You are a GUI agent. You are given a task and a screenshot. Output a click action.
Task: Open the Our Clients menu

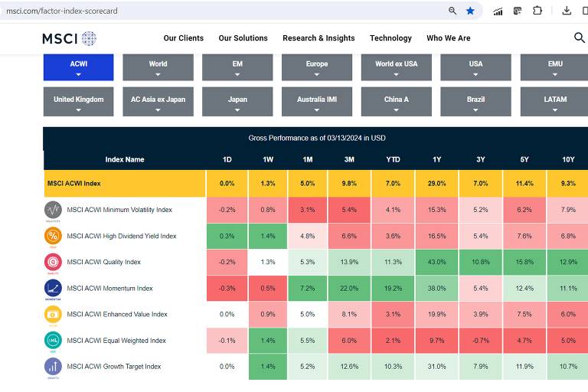tap(184, 38)
